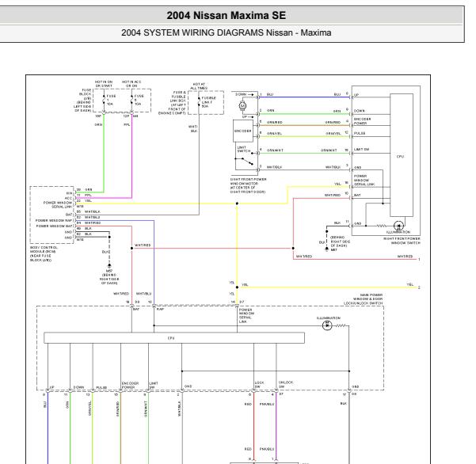Click the "HOT IN ACC OR ON" label
The image size is (476, 464).
131,84
